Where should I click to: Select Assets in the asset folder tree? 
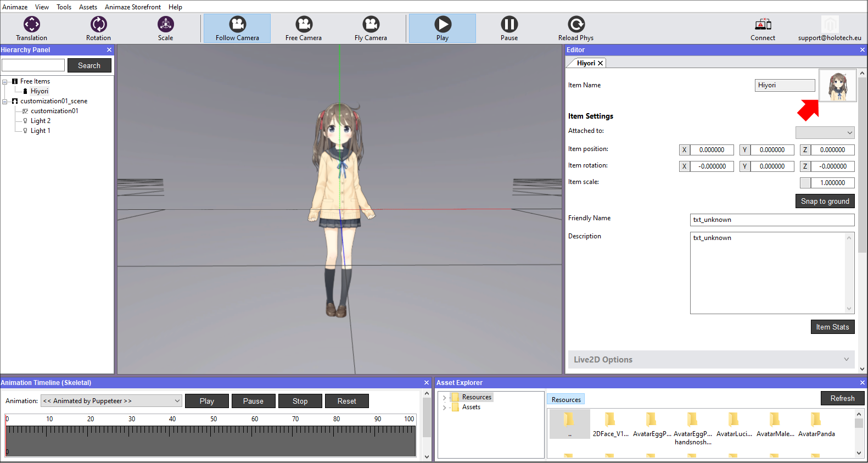(471, 408)
